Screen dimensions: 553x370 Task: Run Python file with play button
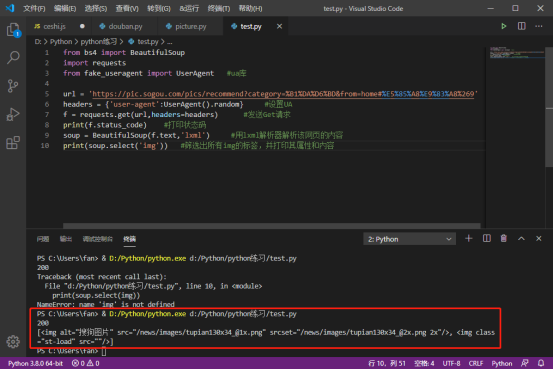[504, 26]
